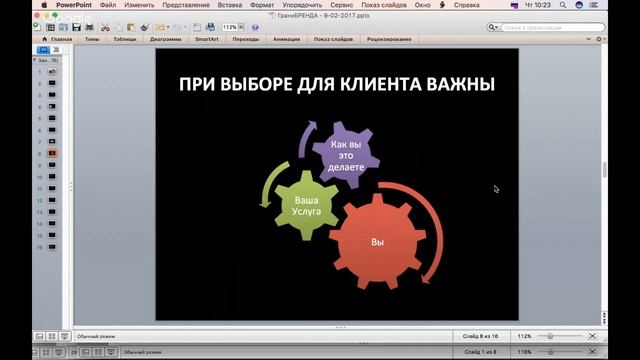Open the Диаграммы ribbon tab

tap(165, 39)
